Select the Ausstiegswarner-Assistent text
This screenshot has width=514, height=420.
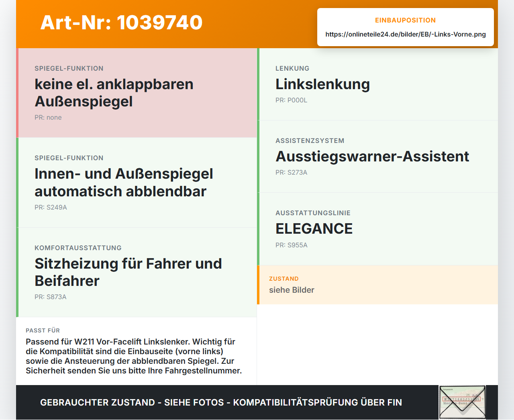point(372,156)
